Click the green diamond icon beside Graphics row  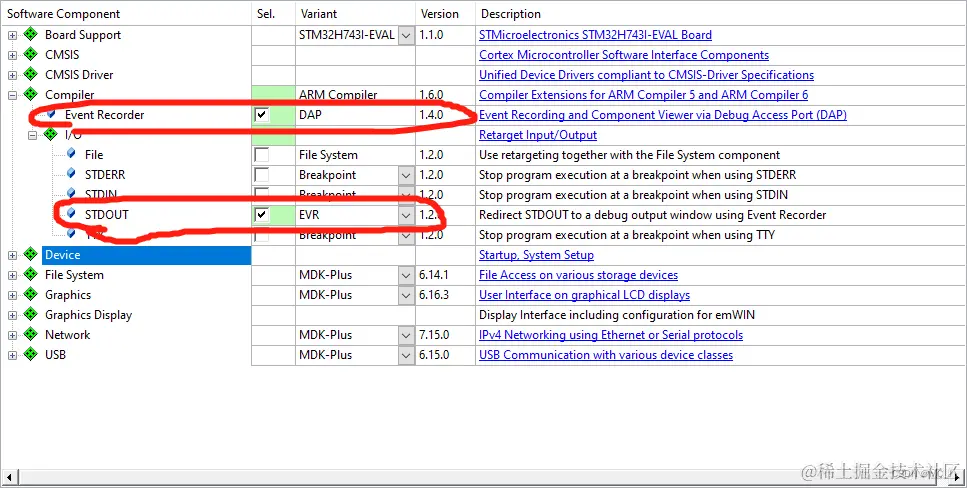tap(30, 294)
